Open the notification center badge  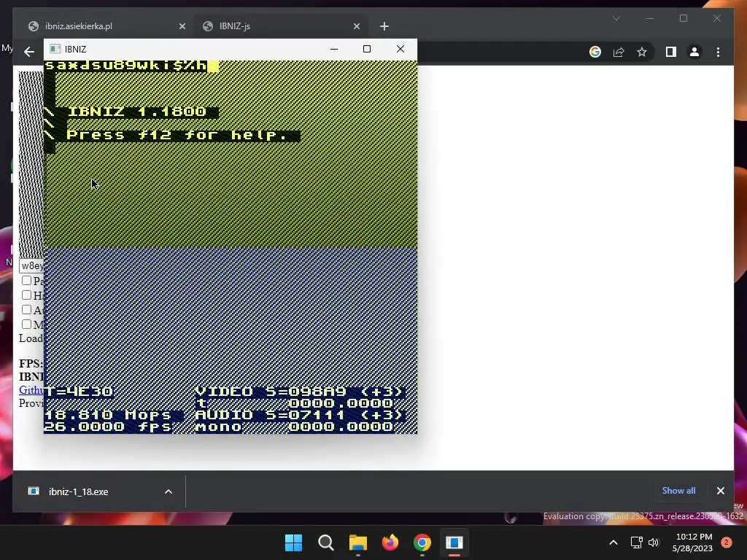coord(727,542)
